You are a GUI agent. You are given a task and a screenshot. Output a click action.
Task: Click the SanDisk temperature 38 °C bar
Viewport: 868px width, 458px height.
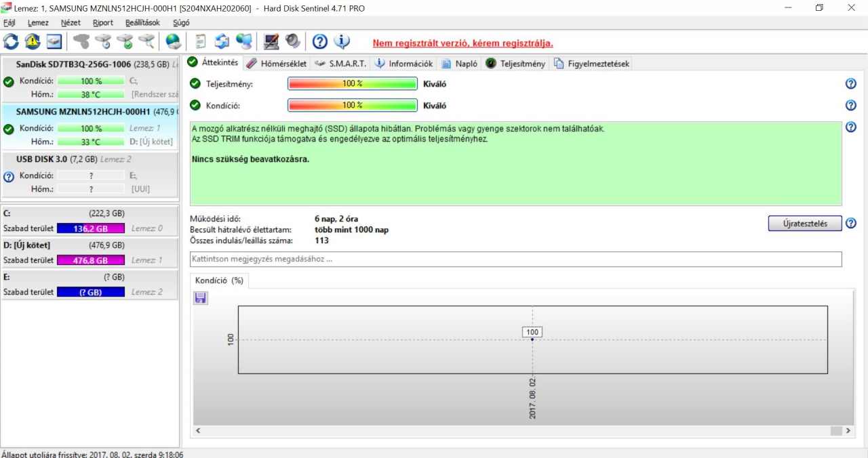pos(91,95)
